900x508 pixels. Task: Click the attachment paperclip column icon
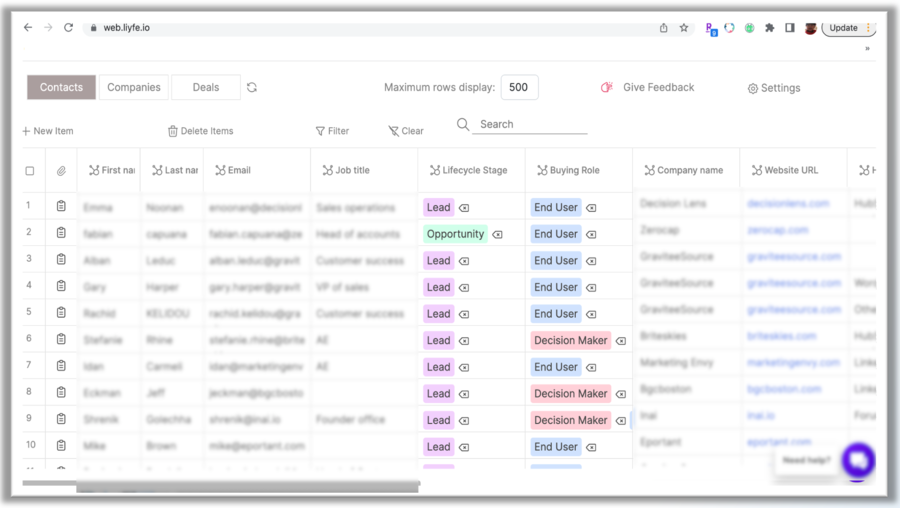point(61,171)
